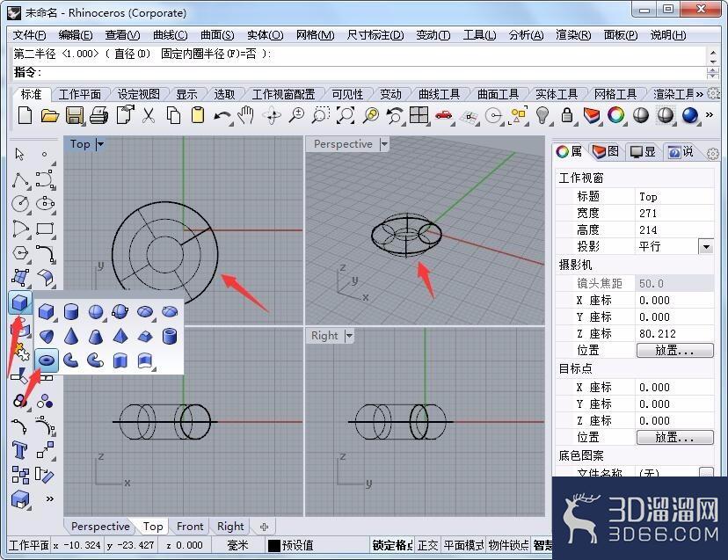This screenshot has width=728, height=560.
Task: Toggle the 正交 ortho mode
Action: pos(427,545)
